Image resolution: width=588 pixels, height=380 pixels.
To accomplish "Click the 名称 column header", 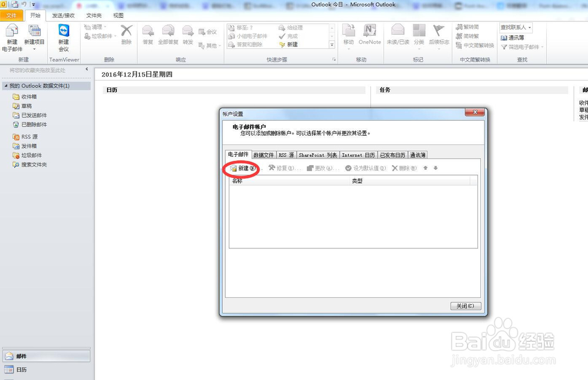I will tap(289, 181).
